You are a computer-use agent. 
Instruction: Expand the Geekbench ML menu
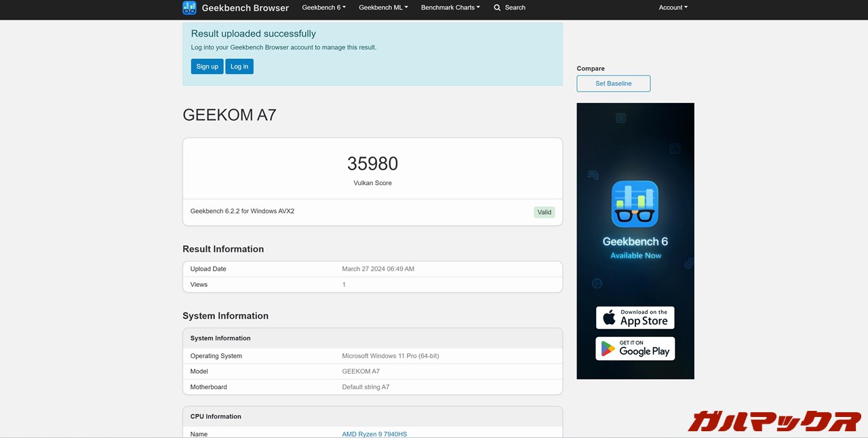pos(383,7)
